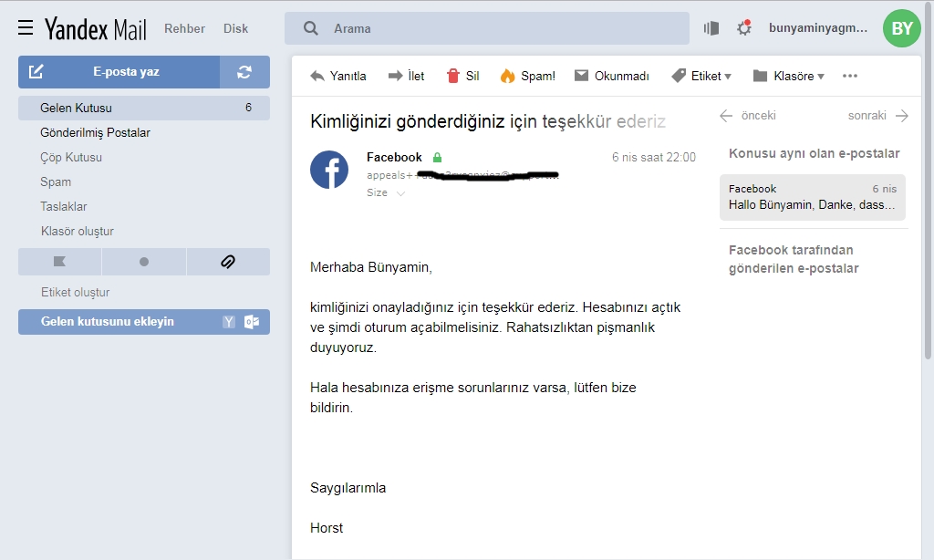Click the unread envelope icon
The width and height of the screenshot is (934, 560).
coord(581,75)
